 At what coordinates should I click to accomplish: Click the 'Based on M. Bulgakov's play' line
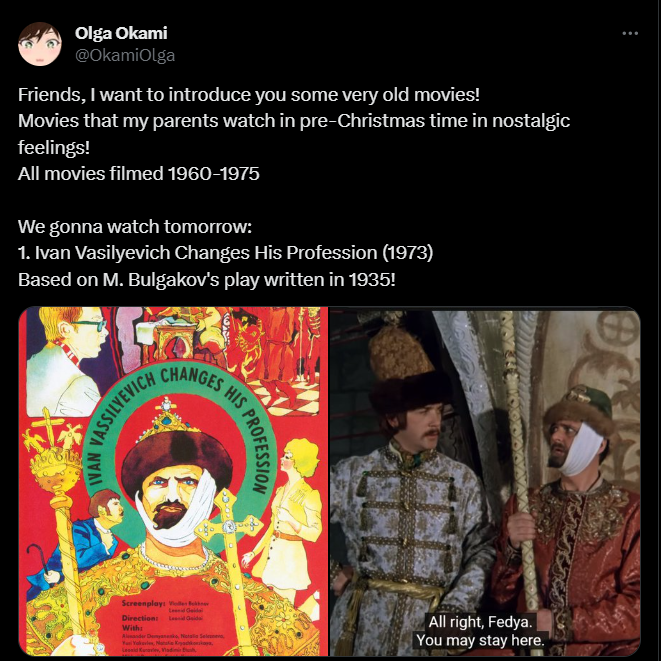(207, 279)
